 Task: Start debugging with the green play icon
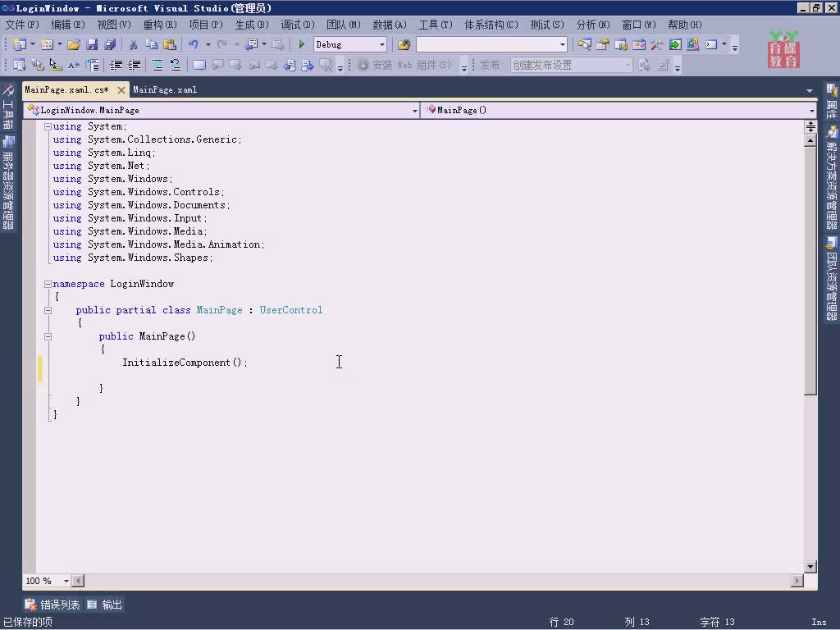tap(301, 44)
